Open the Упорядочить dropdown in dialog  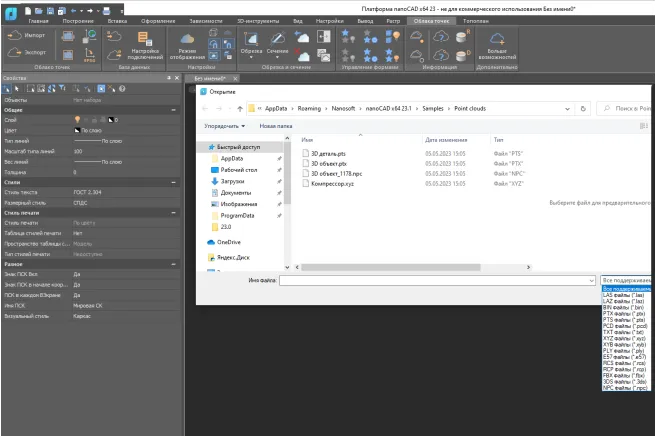[225, 126]
